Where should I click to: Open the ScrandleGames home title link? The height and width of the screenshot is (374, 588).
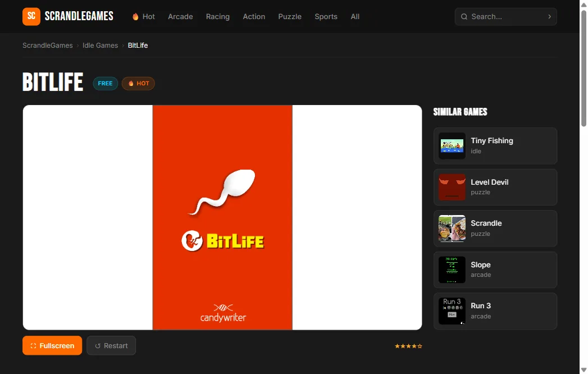pyautogui.click(x=79, y=16)
